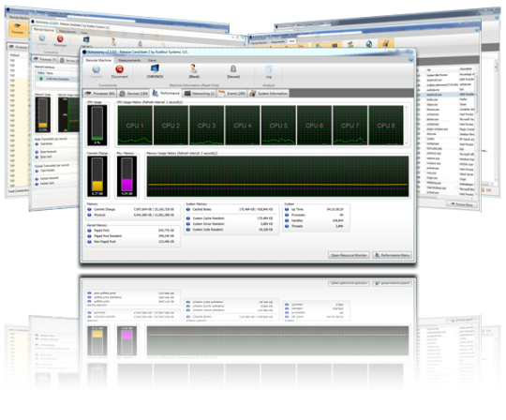The height and width of the screenshot is (420, 506).
Task: Click Process Menu button in back-right window
Action: [462, 204]
